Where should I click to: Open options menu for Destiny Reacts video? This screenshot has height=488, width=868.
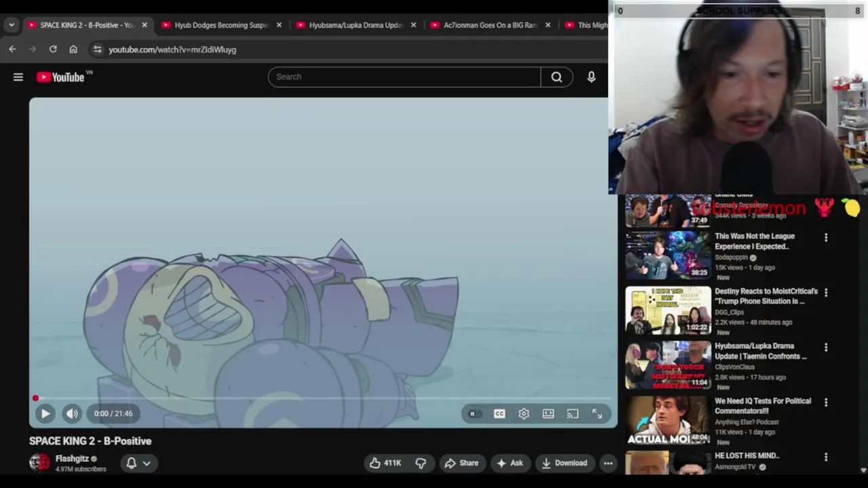click(x=826, y=292)
